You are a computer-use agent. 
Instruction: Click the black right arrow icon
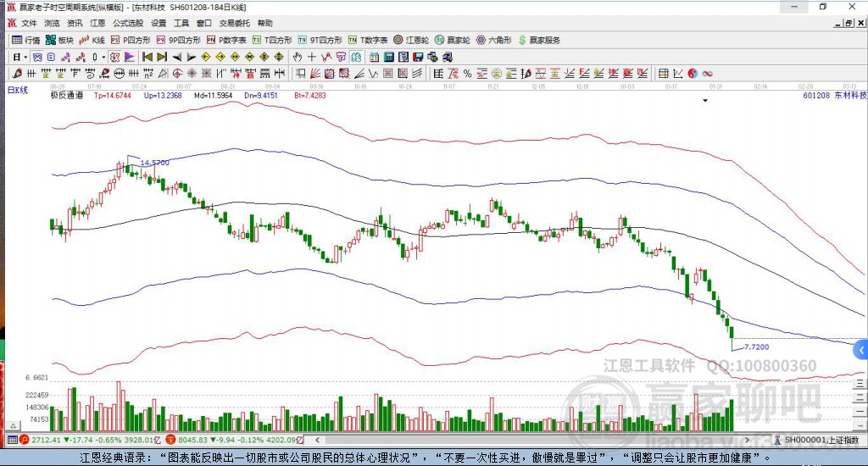(191, 57)
